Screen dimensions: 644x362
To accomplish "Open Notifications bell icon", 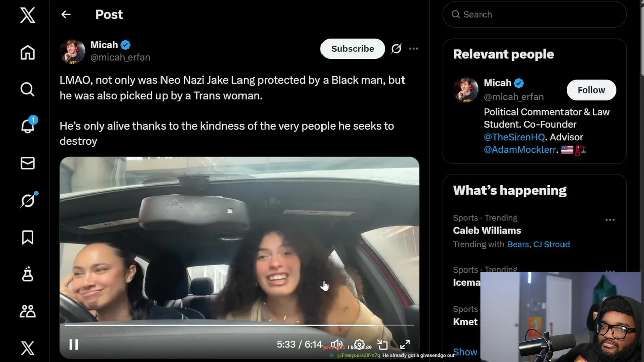I will 28,125.
